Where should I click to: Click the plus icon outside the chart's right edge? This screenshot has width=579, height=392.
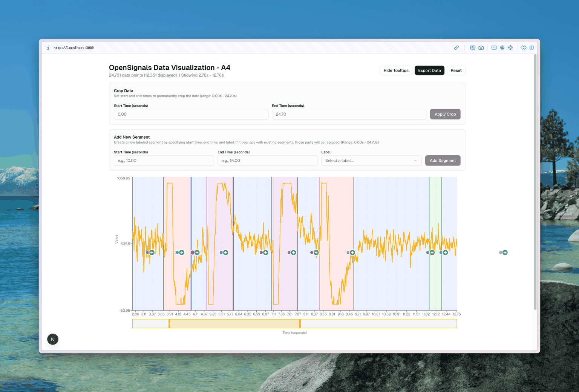tap(505, 253)
